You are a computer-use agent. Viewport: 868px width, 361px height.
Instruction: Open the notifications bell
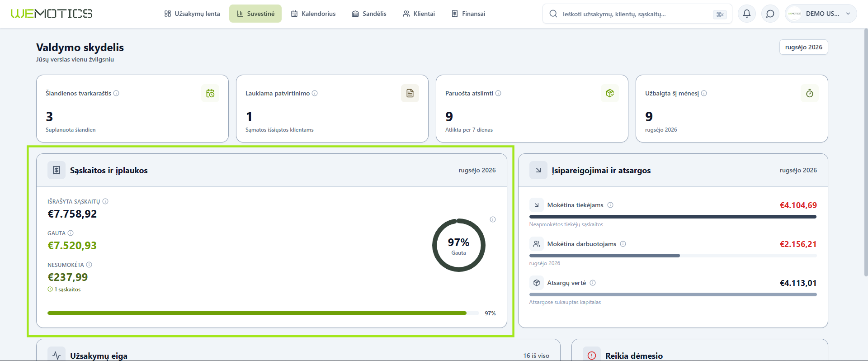[x=747, y=14]
